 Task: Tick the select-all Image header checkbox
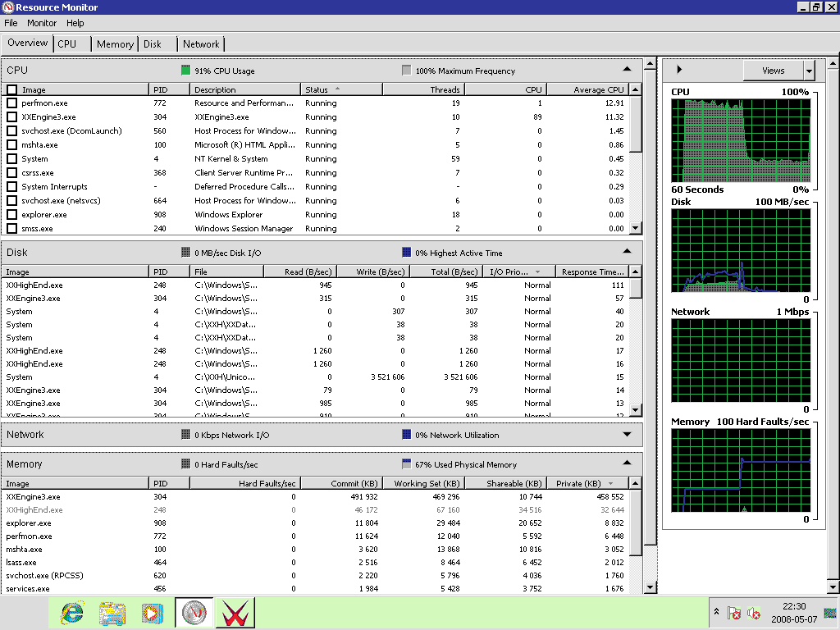coord(11,89)
